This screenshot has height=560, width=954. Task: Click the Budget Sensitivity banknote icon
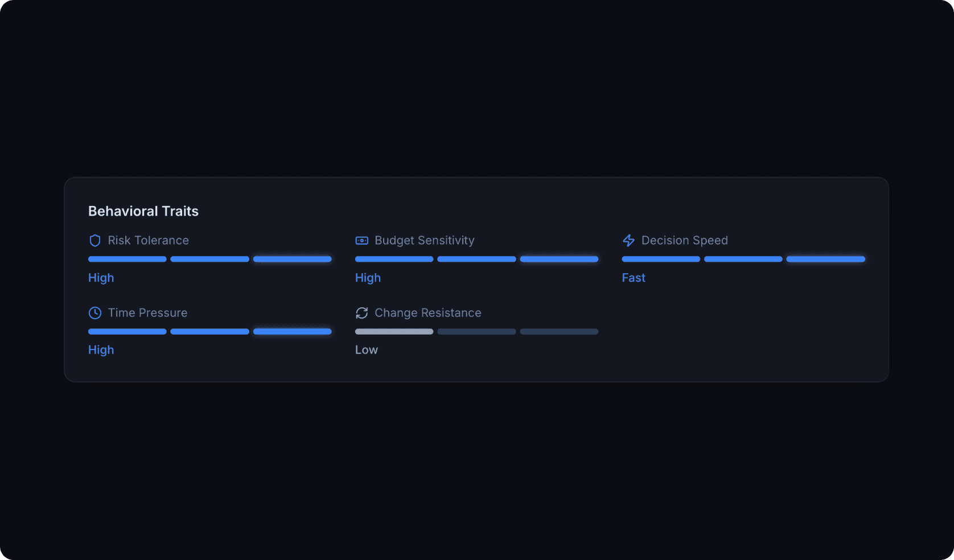tap(362, 241)
